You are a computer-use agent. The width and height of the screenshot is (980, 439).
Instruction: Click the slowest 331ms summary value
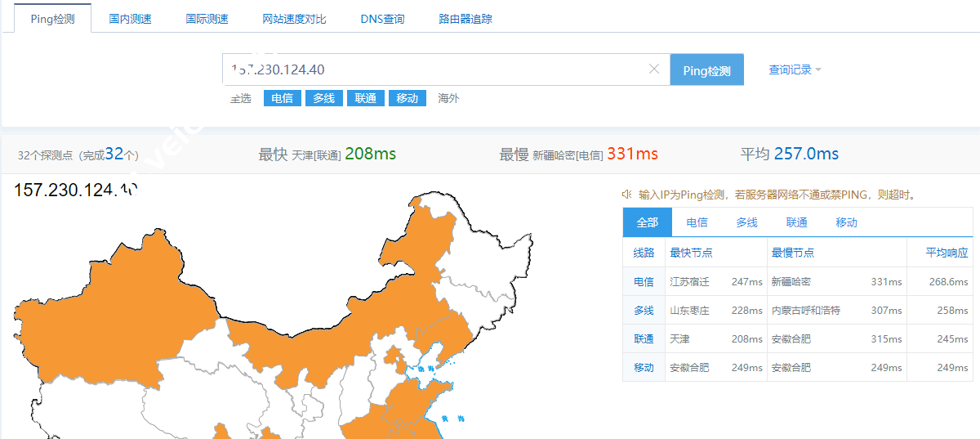(x=632, y=154)
